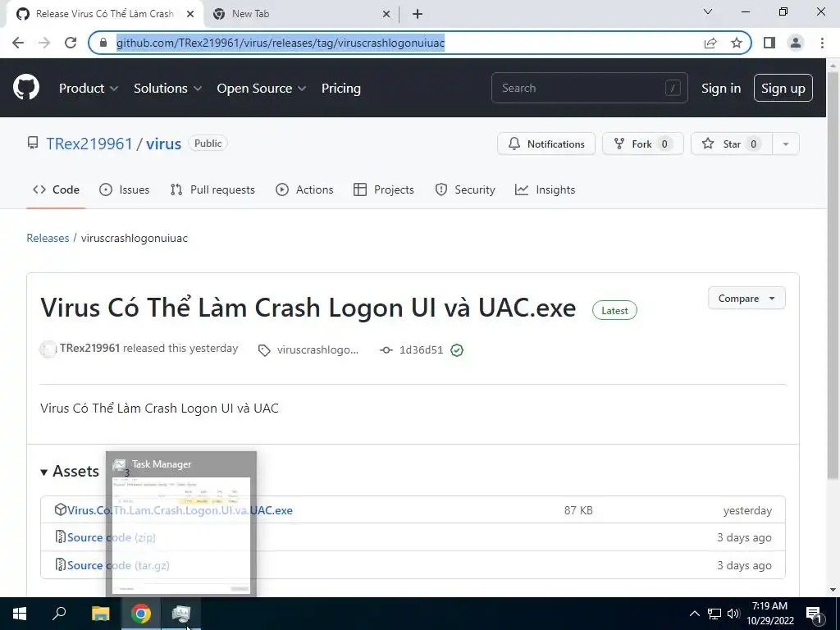
Task: Open the Compare dropdown
Action: coord(746,298)
